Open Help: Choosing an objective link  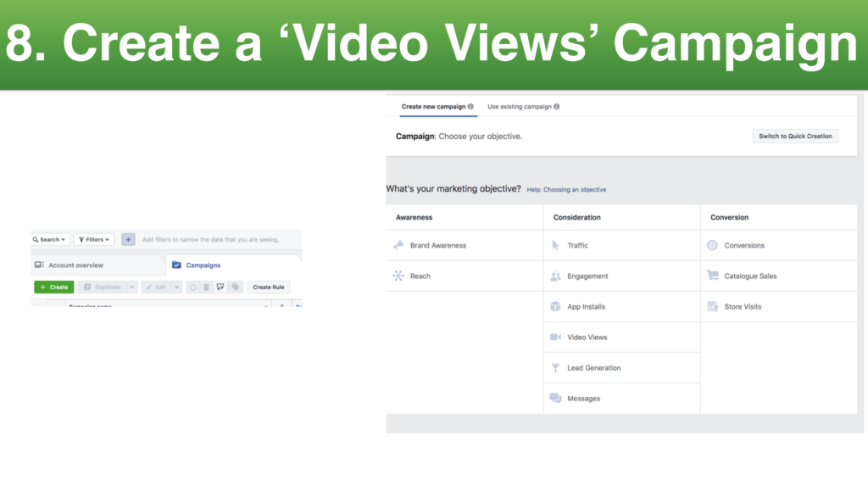tap(566, 189)
